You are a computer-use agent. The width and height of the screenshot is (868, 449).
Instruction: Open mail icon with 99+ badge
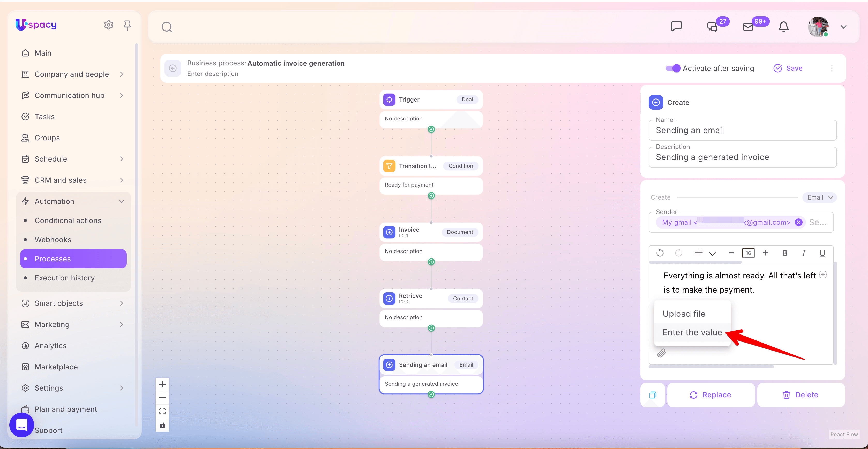click(748, 27)
